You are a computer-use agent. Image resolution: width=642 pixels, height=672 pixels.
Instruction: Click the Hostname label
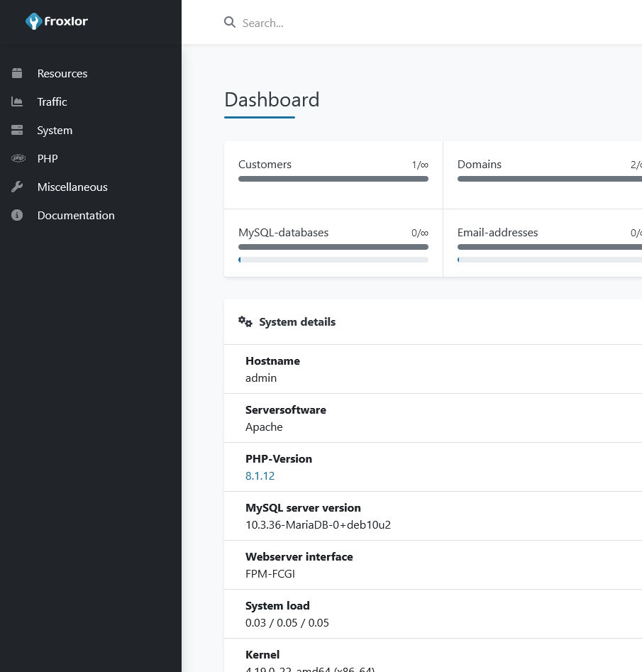(x=272, y=361)
